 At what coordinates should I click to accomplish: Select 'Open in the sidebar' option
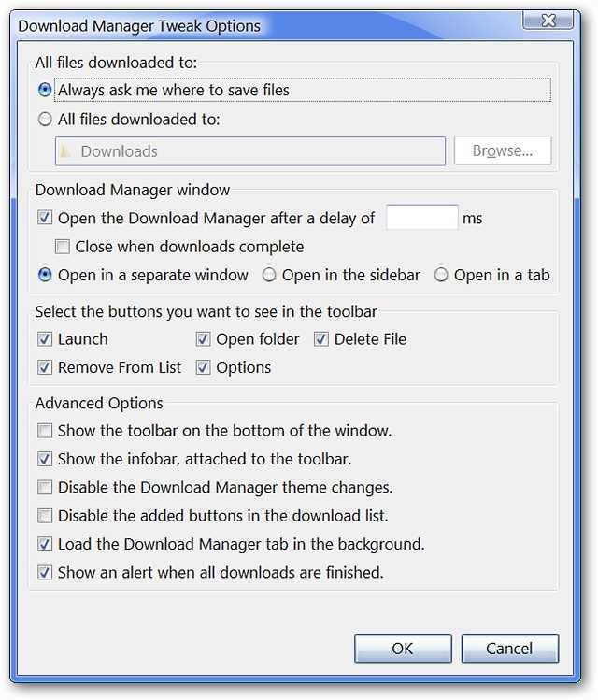coord(269,275)
